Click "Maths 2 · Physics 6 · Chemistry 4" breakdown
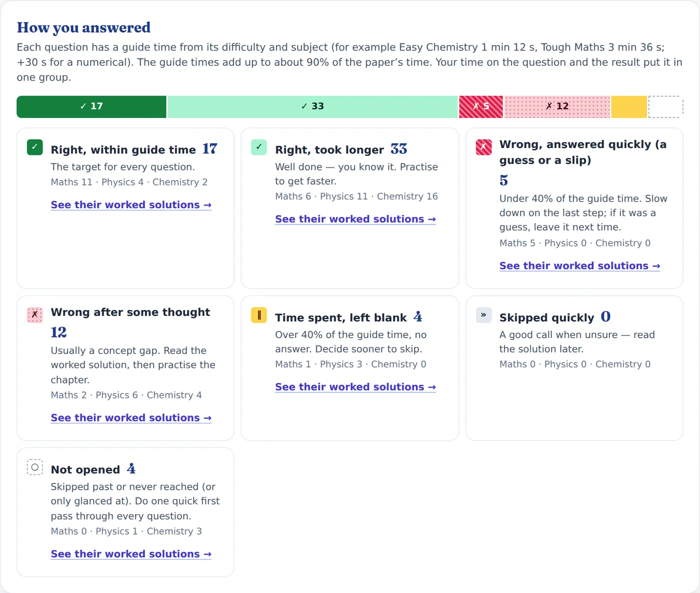Viewport: 700px width, 593px height. click(x=126, y=395)
